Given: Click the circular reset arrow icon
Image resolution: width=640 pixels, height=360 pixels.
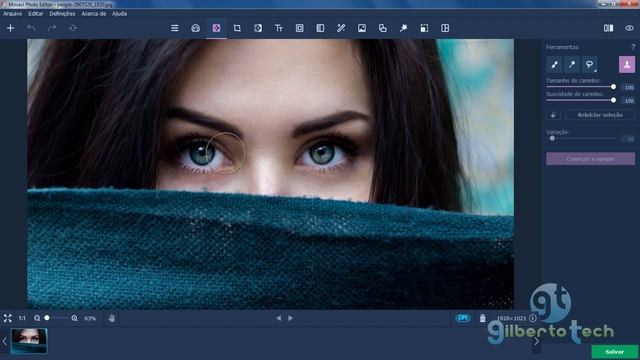Looking at the screenshot, I should pyautogui.click(x=73, y=28).
